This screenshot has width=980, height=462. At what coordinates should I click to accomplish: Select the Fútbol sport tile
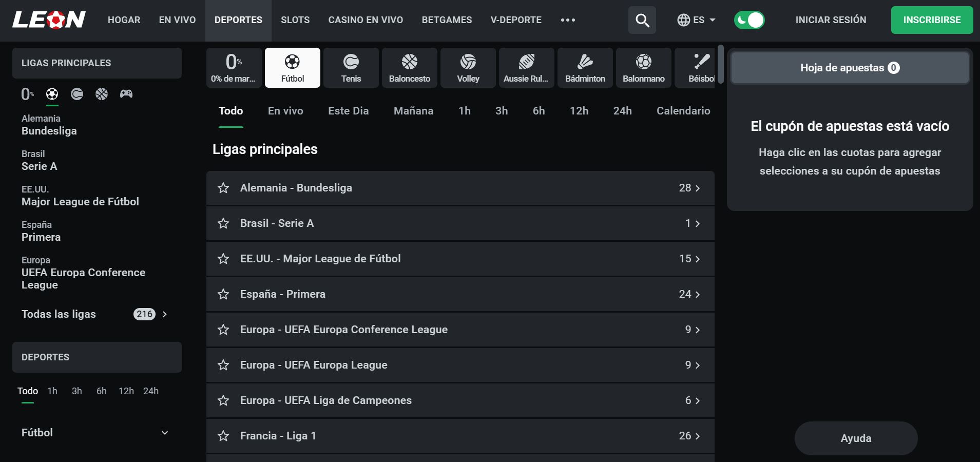tap(293, 68)
